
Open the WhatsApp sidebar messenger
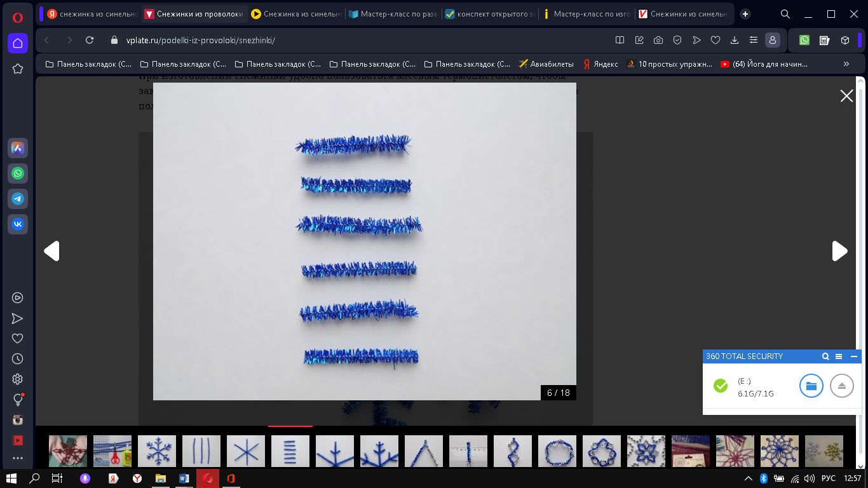pos(18,173)
